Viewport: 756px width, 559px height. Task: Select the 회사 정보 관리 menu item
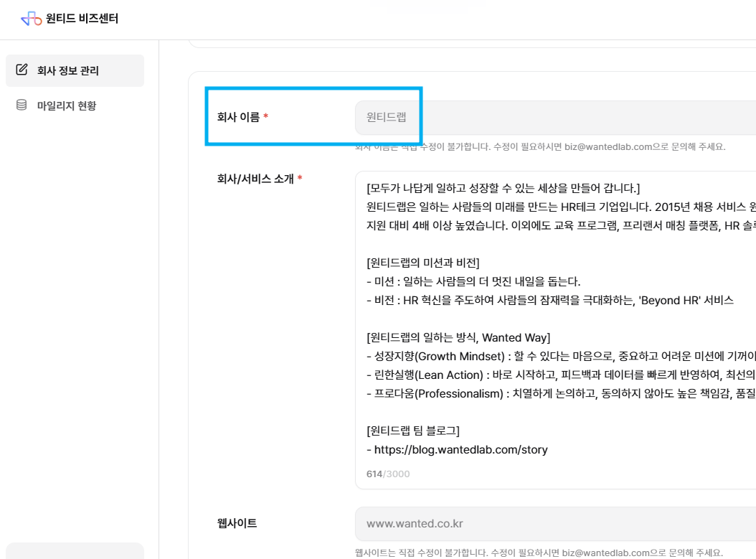point(75,70)
